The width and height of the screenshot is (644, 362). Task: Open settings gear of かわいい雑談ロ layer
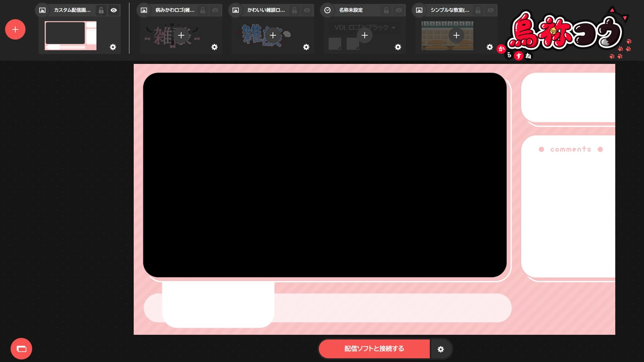[x=306, y=47]
